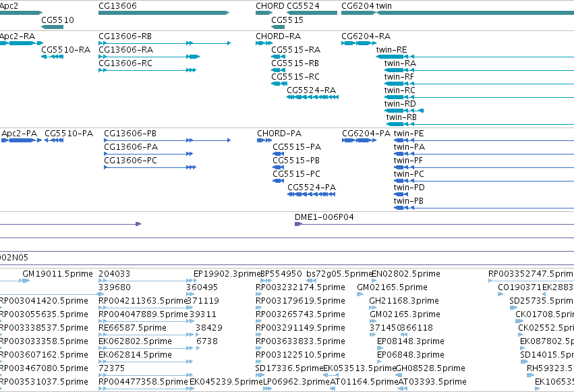Select the twin-PA protein label
Screen dimensions: 574x392
[x=409, y=147]
